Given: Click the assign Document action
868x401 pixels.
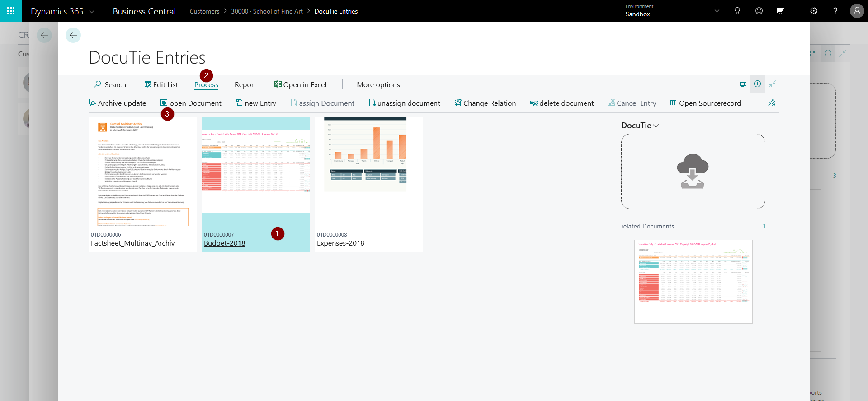Looking at the screenshot, I should [x=322, y=103].
